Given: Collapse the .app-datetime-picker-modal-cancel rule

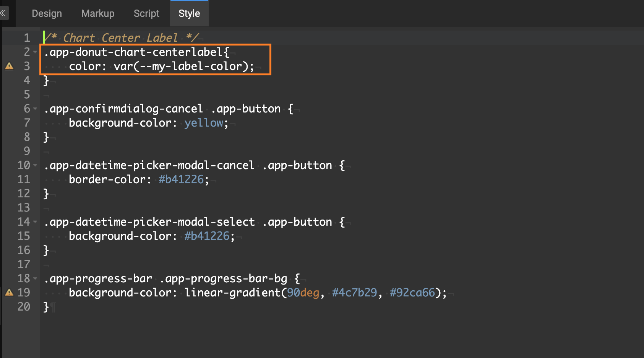Looking at the screenshot, I should [x=35, y=165].
